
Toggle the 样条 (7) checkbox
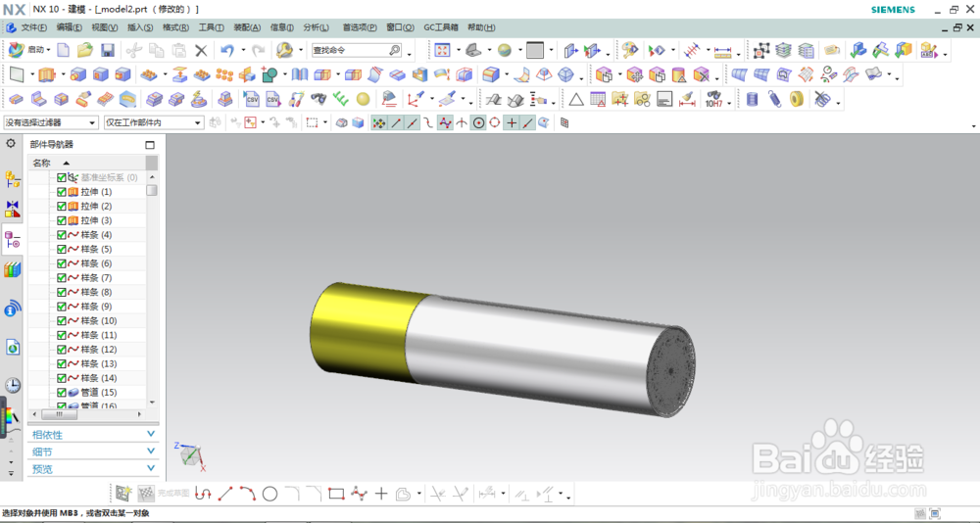[61, 278]
